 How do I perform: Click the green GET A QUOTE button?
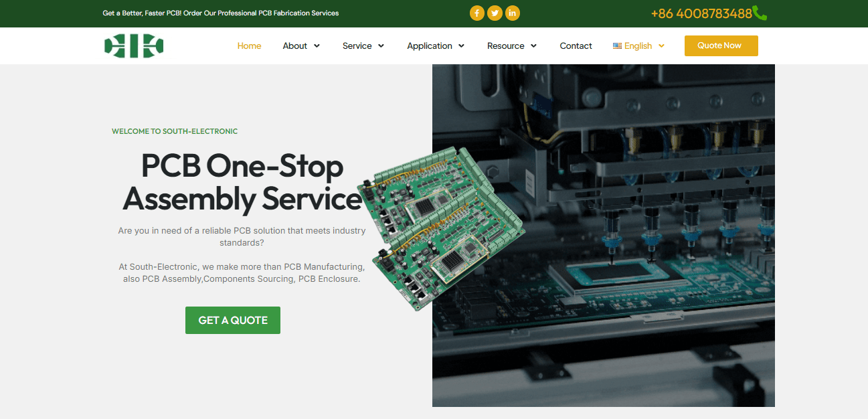point(233,320)
